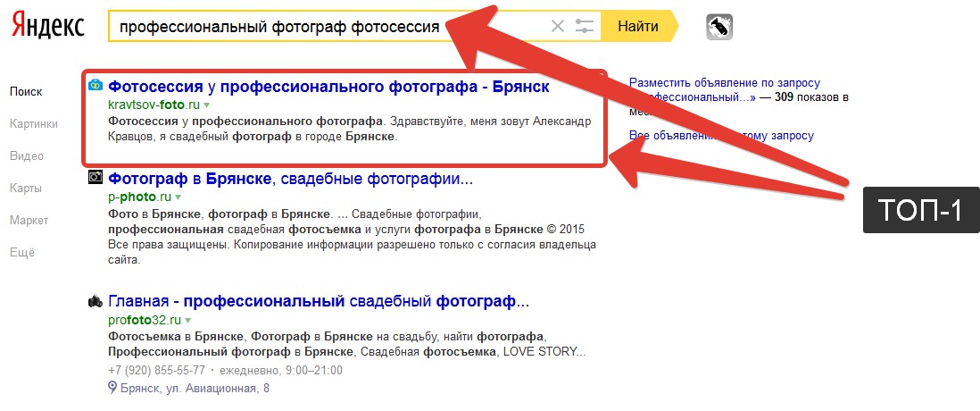Click the map pin icon before Брянск address
980x411 pixels.
coord(112,388)
